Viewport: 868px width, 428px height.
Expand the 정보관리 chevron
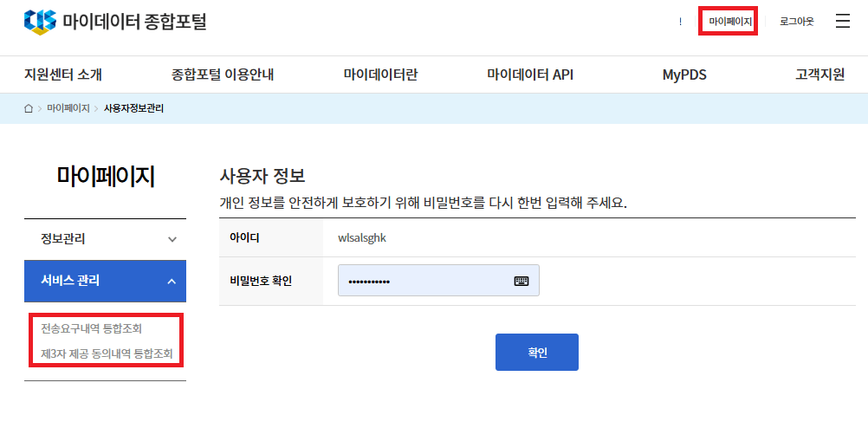tap(172, 240)
